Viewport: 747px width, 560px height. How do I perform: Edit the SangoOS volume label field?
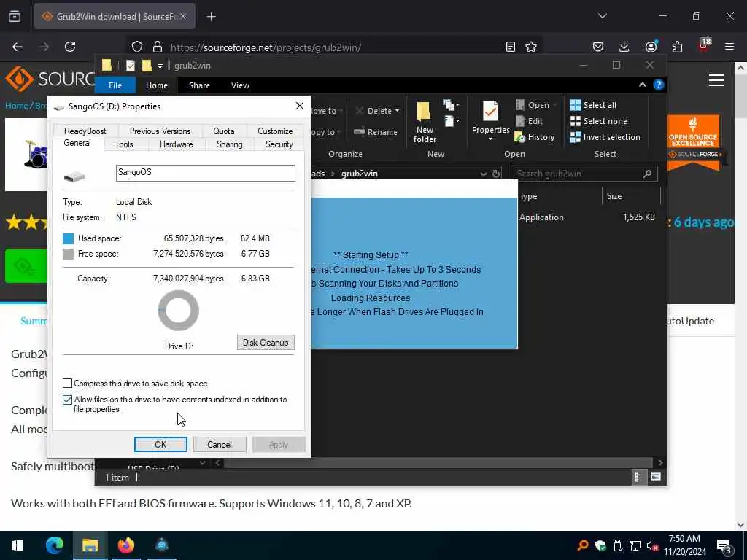tap(205, 172)
